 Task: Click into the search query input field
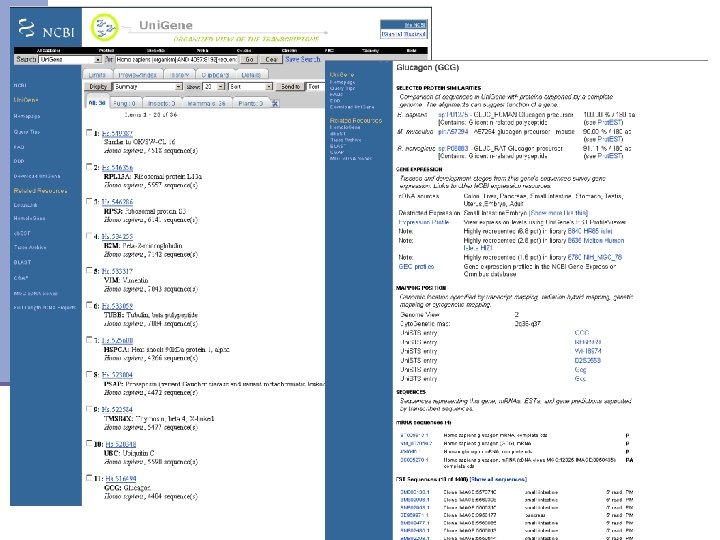(176, 60)
